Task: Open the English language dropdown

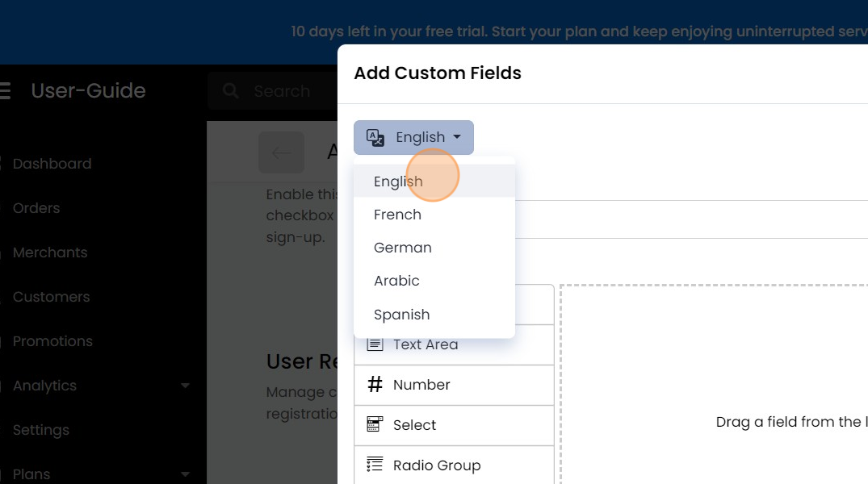Action: point(413,137)
